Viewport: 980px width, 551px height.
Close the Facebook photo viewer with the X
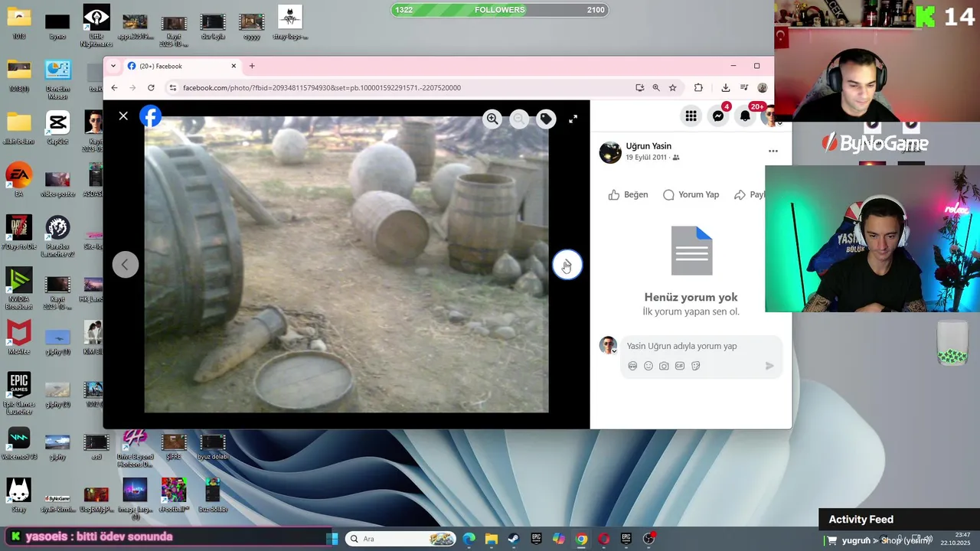tap(123, 116)
